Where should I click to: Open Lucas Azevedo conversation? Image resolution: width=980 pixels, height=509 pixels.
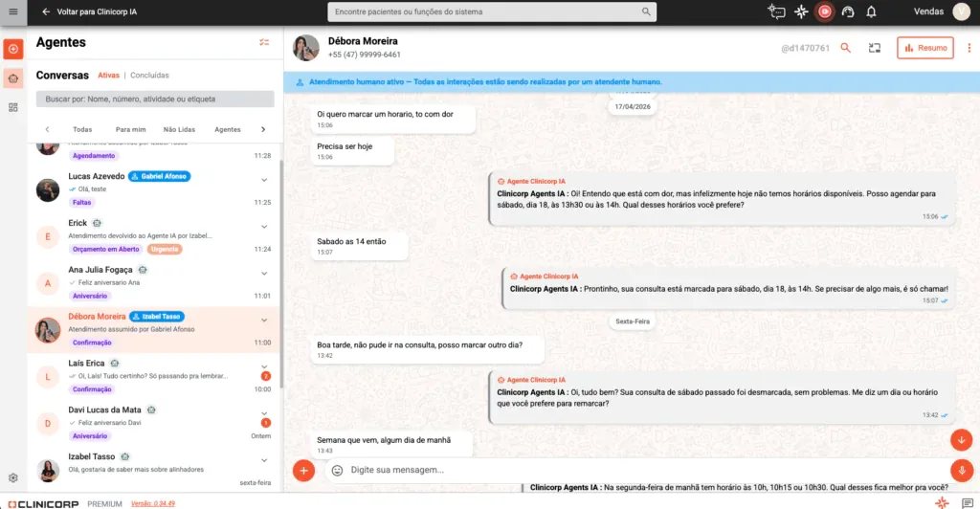[x=154, y=189]
